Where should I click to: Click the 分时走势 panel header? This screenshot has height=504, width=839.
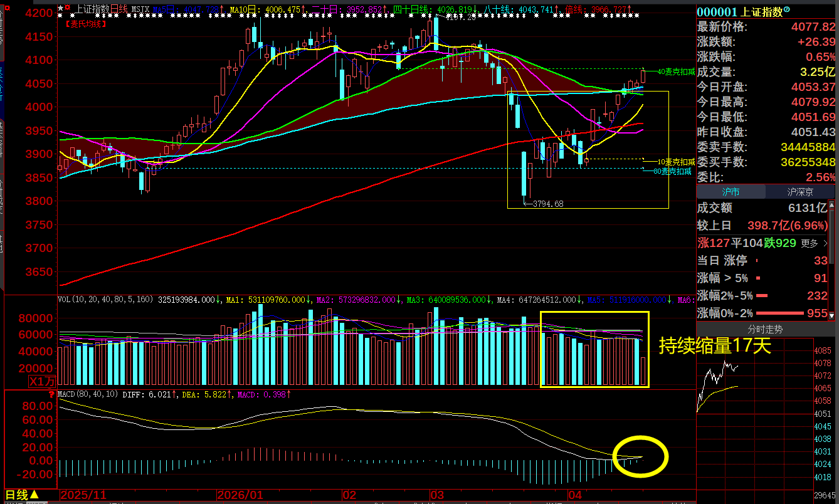pos(765,329)
